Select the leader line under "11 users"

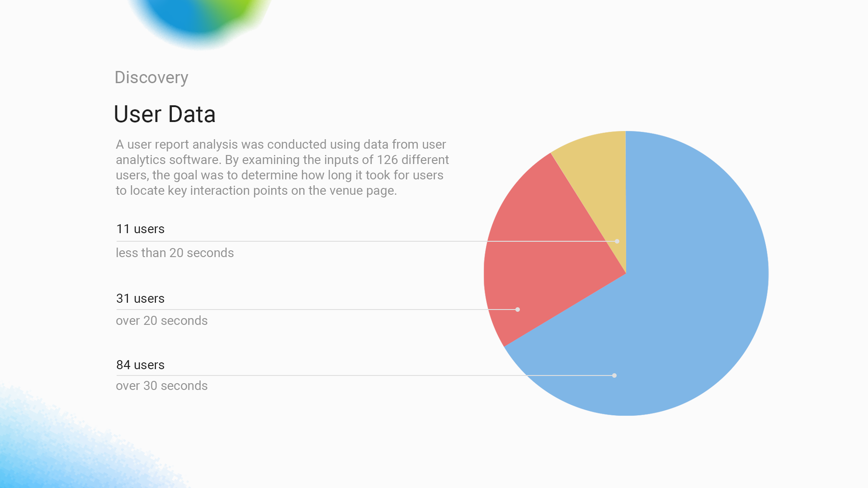click(x=316, y=241)
